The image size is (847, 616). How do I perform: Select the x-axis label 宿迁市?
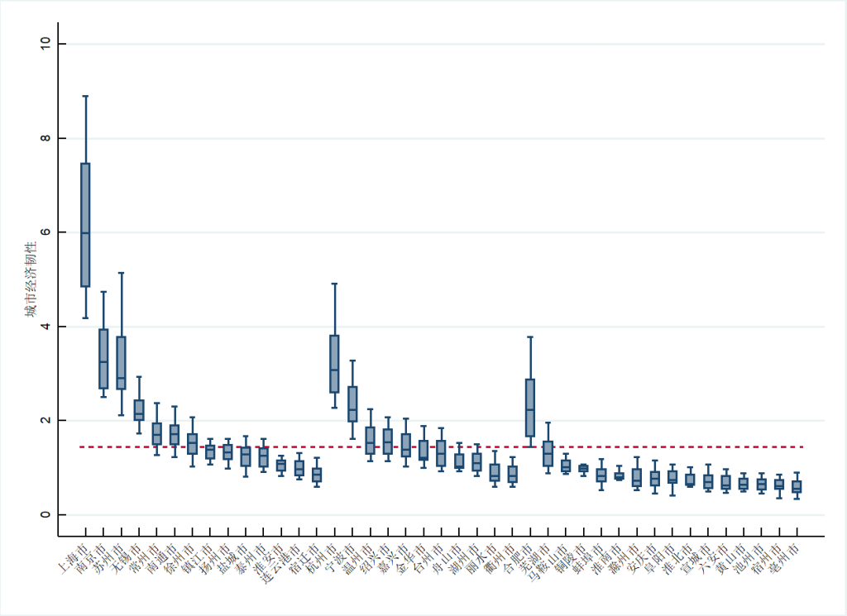point(304,559)
